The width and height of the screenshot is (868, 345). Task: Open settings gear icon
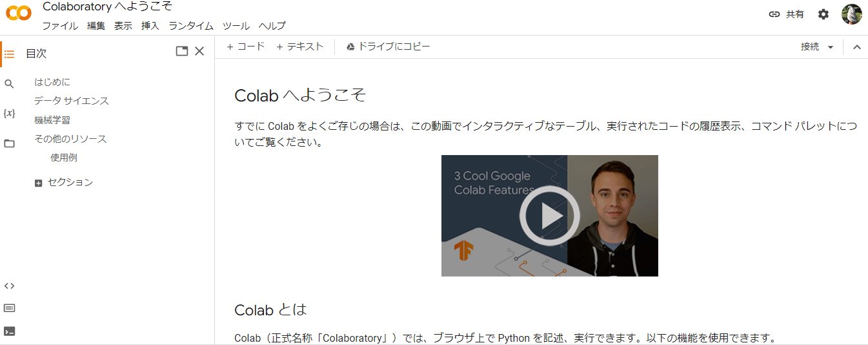click(823, 14)
